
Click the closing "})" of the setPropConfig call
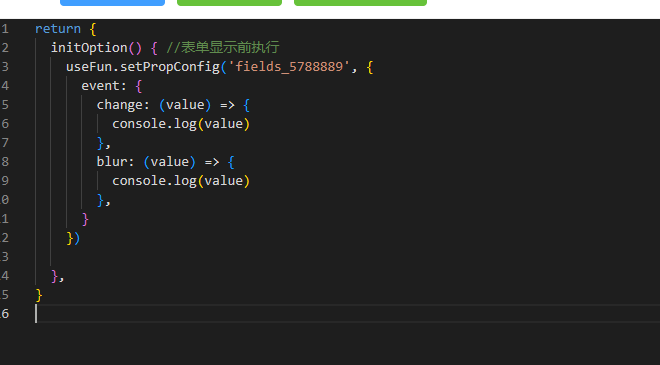tap(73, 238)
